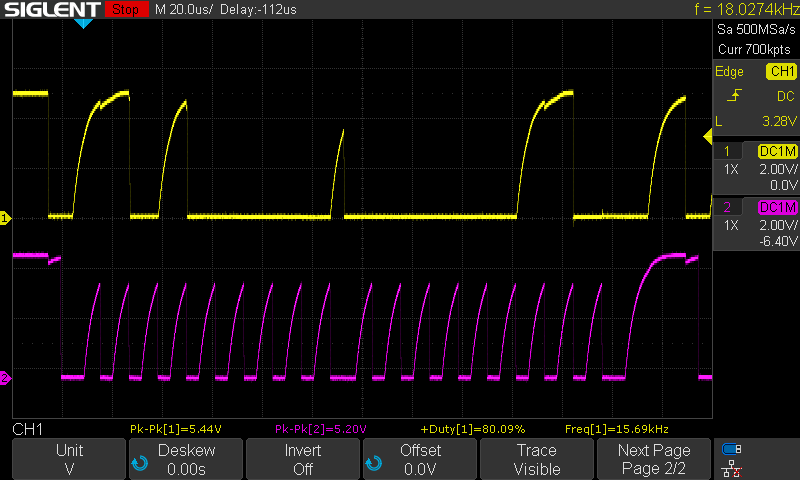Click the disconnected network LAN icon
Screen dimensions: 800x480
(732, 469)
